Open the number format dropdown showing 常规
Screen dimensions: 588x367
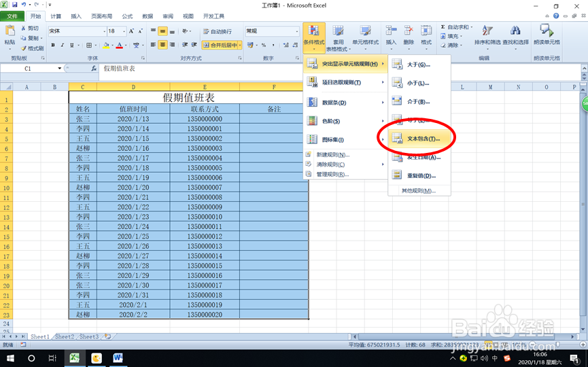[273, 31]
